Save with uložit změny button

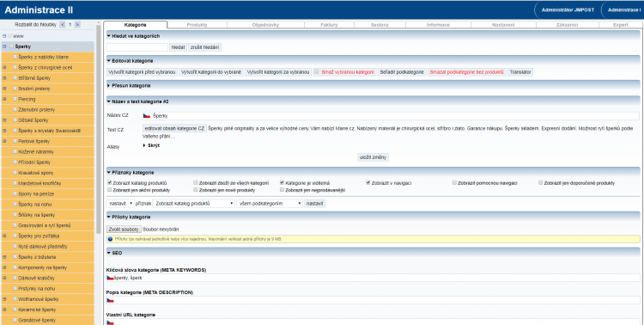point(373,157)
